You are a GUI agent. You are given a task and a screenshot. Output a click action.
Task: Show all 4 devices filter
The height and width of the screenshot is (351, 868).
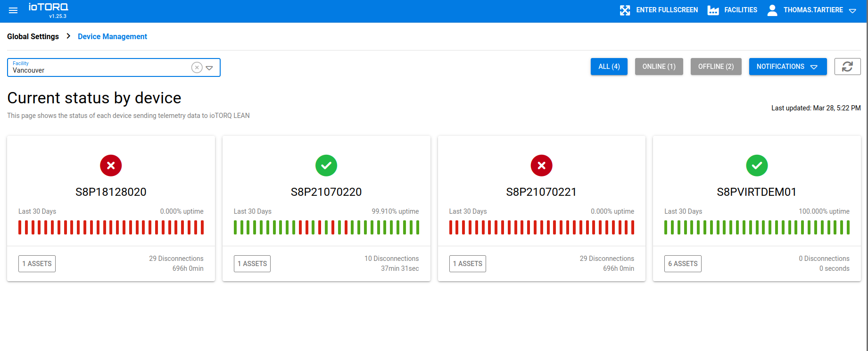coord(609,67)
